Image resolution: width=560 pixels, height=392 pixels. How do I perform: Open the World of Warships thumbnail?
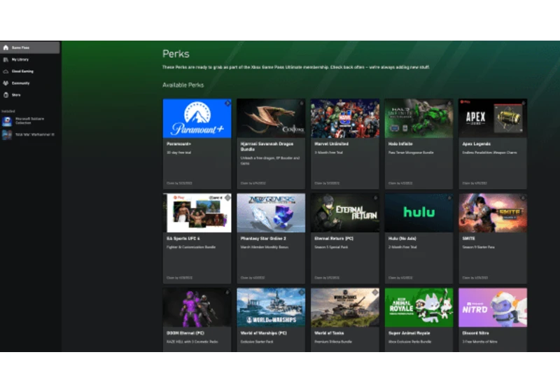pyautogui.click(x=271, y=308)
